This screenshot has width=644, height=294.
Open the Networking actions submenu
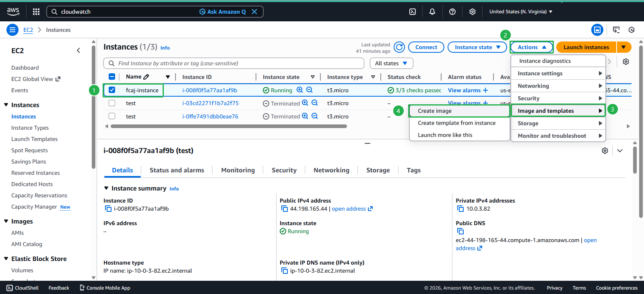558,86
